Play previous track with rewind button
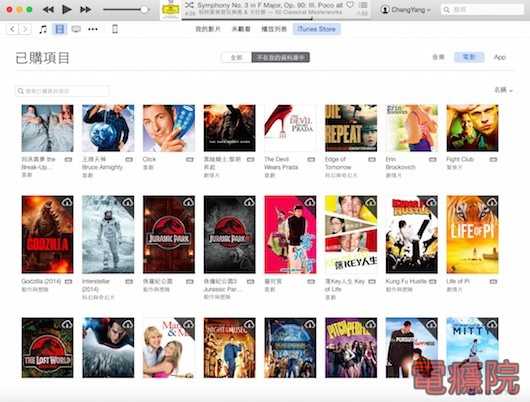 [x=48, y=9]
